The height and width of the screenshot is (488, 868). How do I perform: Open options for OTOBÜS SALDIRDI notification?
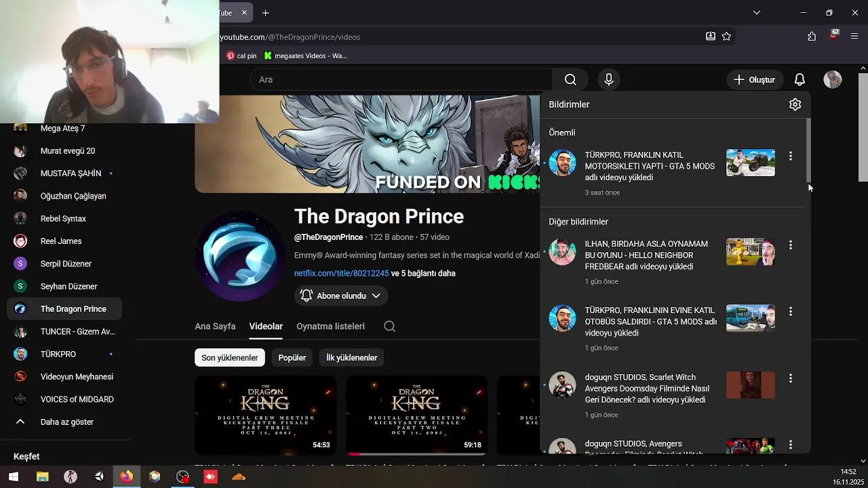pos(790,311)
